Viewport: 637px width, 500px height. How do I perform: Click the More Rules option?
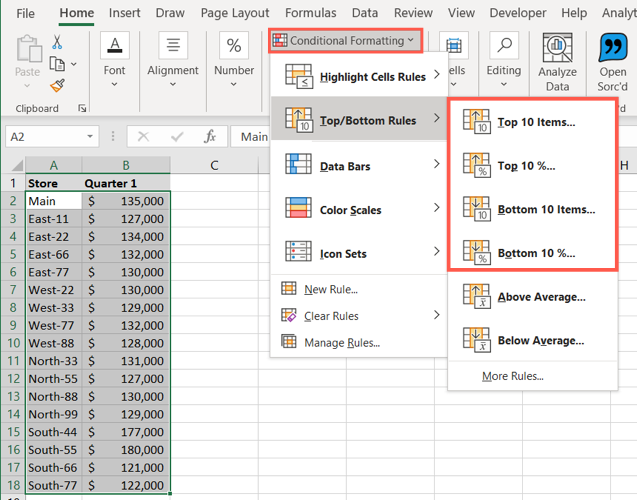point(512,376)
